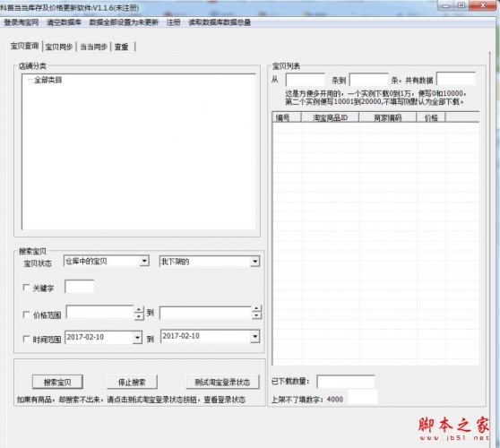Click the 商家编码 column header
The image size is (500, 448).
pos(387,117)
